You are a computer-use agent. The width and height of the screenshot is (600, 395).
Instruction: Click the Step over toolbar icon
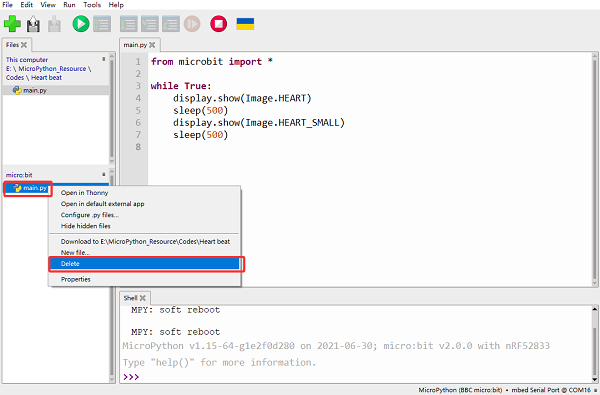(129, 24)
